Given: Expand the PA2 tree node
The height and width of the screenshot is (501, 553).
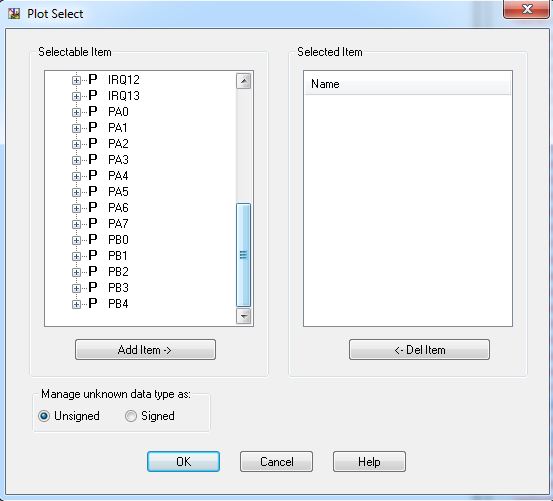Looking at the screenshot, I should 76,145.
